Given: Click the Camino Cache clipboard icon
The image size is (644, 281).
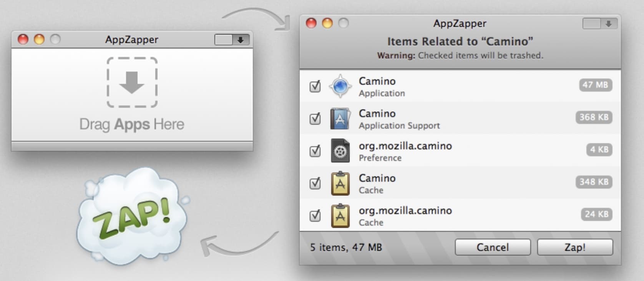Looking at the screenshot, I should [x=340, y=184].
